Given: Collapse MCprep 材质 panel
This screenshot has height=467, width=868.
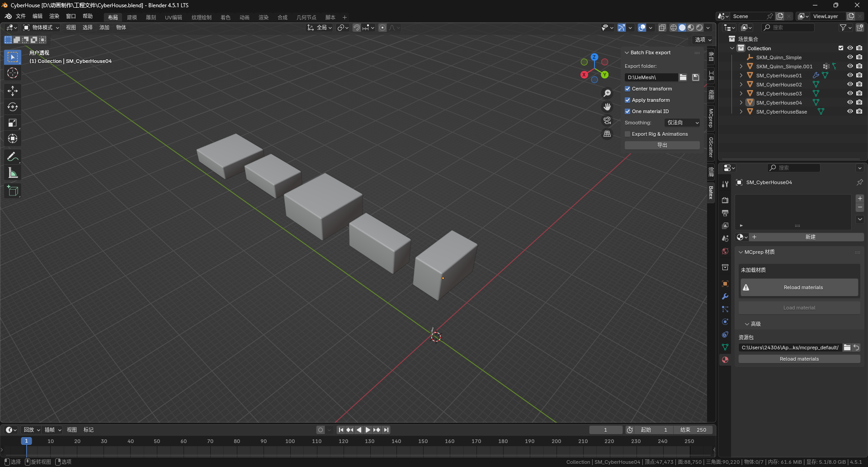Looking at the screenshot, I should point(741,252).
